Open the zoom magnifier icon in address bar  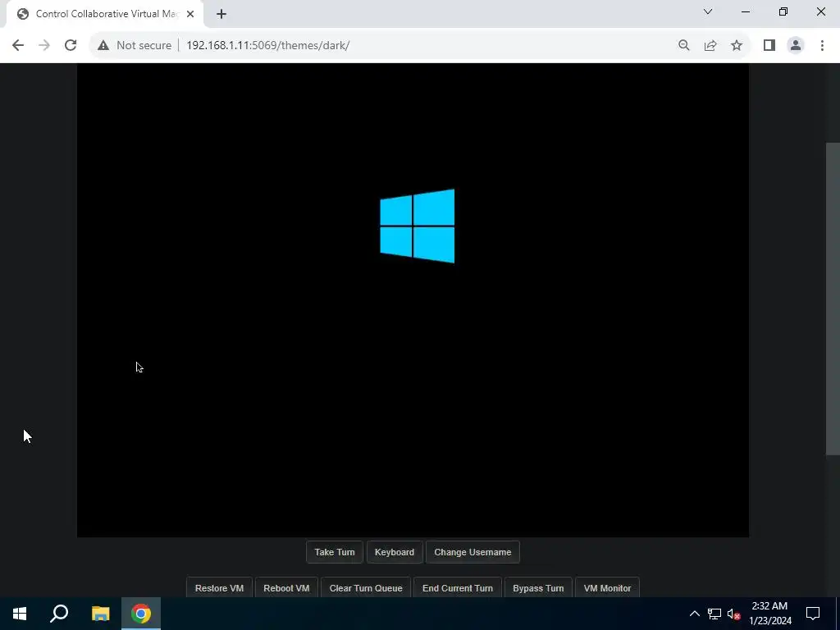tap(683, 46)
